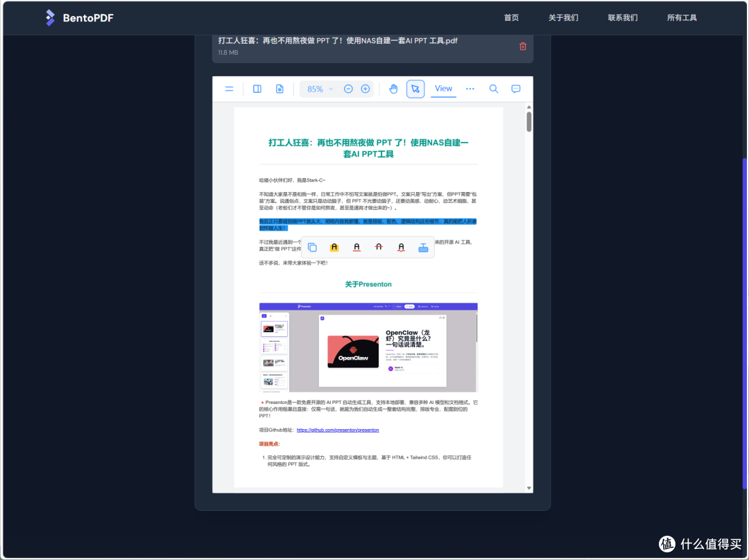Screen dimensions: 749x560
Task: Redact the selected text icon
Action: tap(423, 247)
